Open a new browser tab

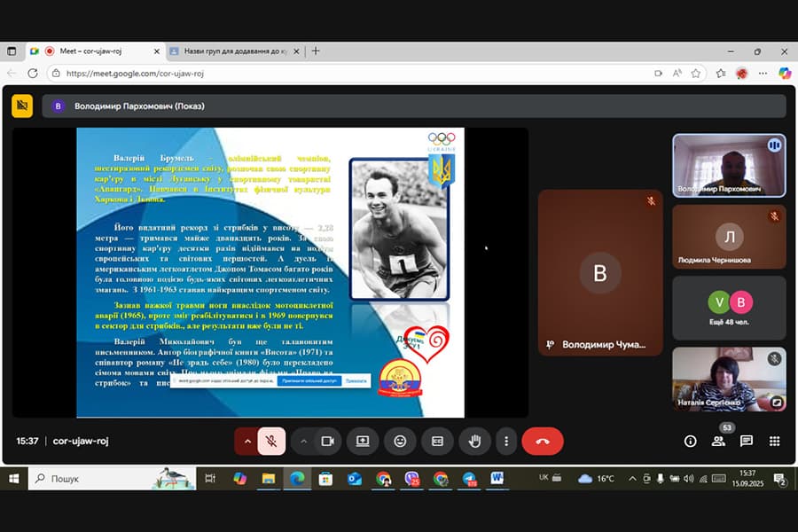[x=316, y=51]
